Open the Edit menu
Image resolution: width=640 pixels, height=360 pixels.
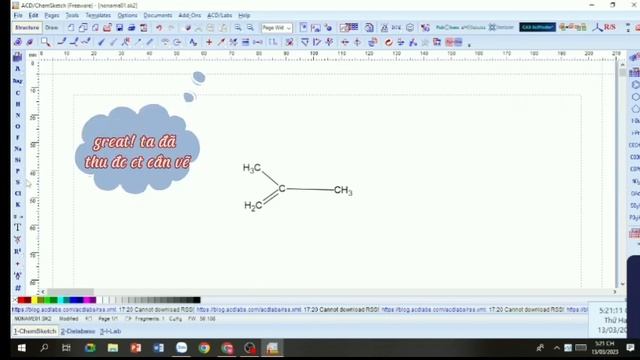click(x=33, y=16)
